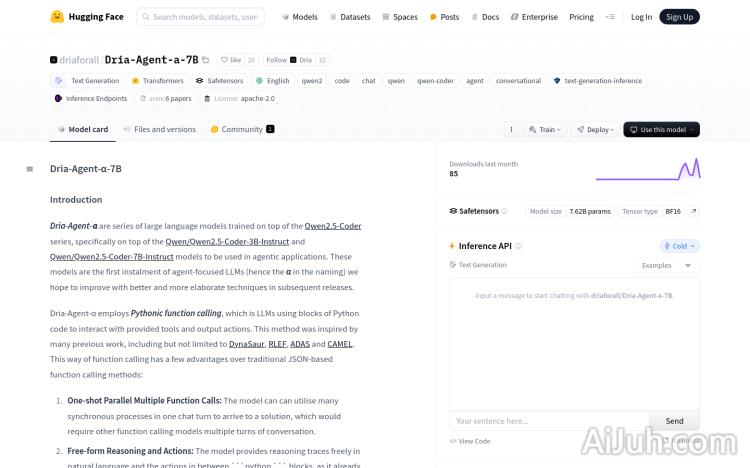Click the downloads last month sparkline chart

click(647, 170)
